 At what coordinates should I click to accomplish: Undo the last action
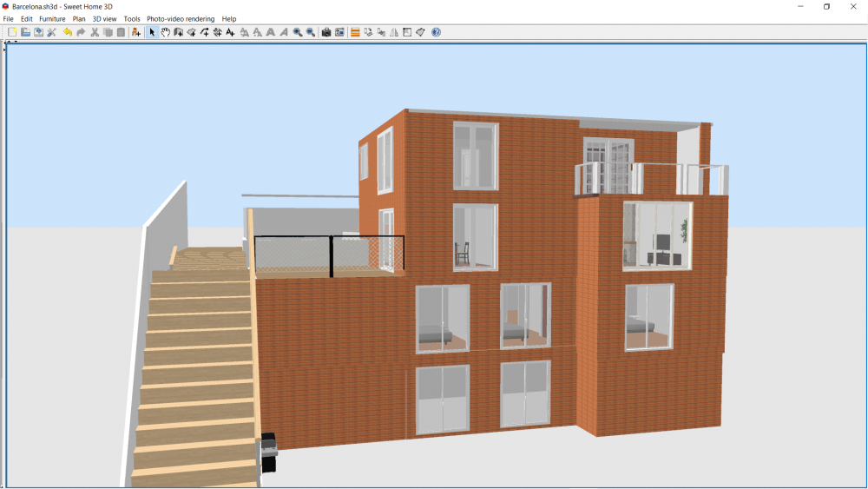[x=68, y=32]
